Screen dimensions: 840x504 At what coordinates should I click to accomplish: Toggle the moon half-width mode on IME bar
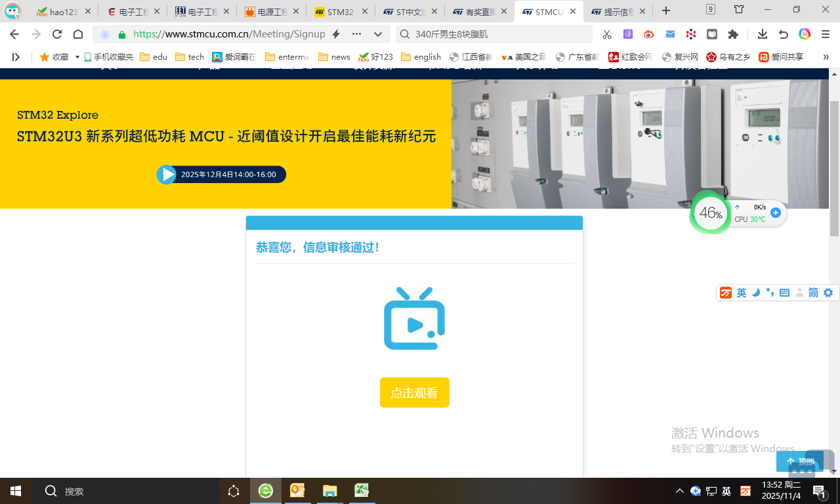click(756, 293)
